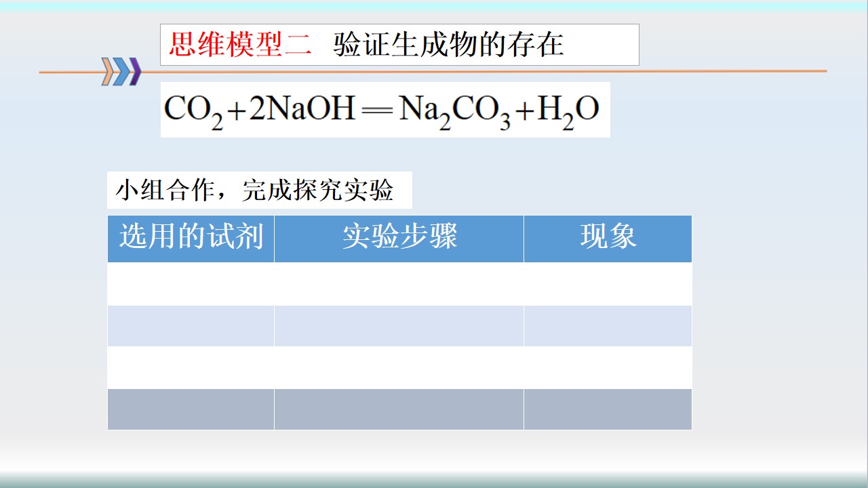
Task: Click the 现象 table header
Action: click(x=608, y=238)
